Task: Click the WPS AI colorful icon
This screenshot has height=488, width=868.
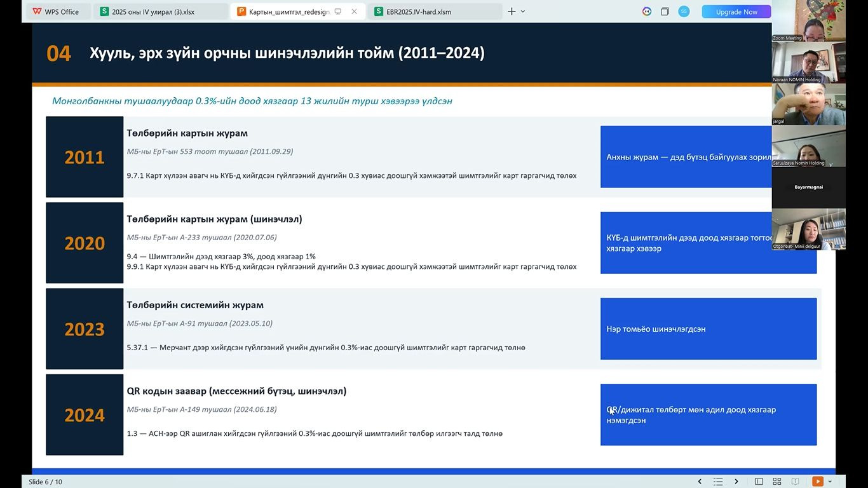Action: [x=647, y=11]
